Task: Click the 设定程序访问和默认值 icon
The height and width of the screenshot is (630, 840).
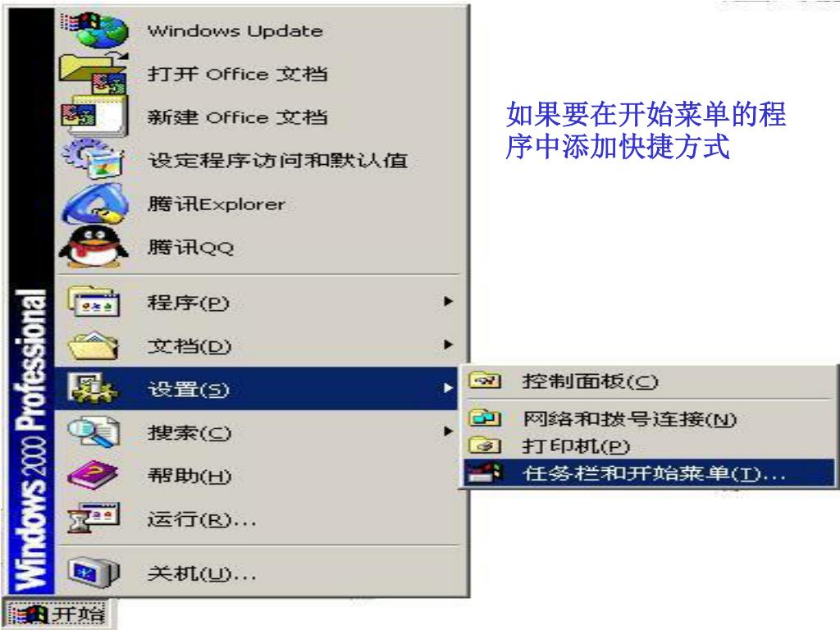Action: point(93,159)
